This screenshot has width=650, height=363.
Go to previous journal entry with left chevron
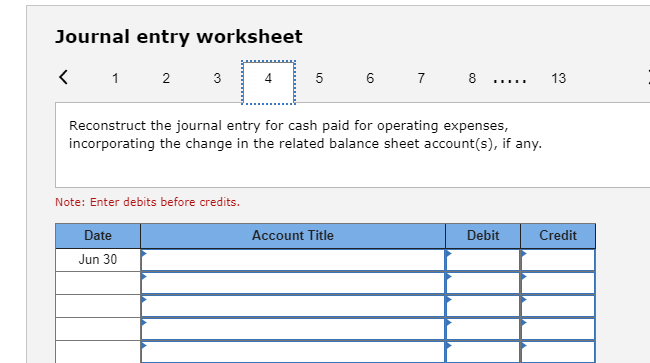(x=63, y=77)
